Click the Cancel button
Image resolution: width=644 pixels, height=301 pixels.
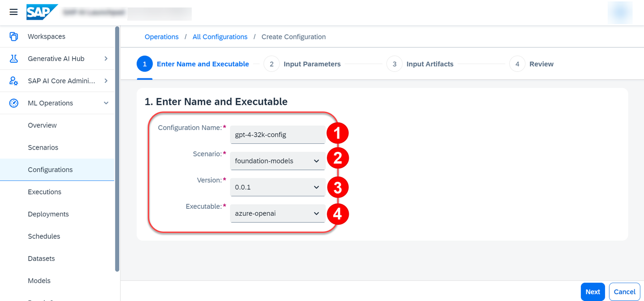[x=624, y=292]
